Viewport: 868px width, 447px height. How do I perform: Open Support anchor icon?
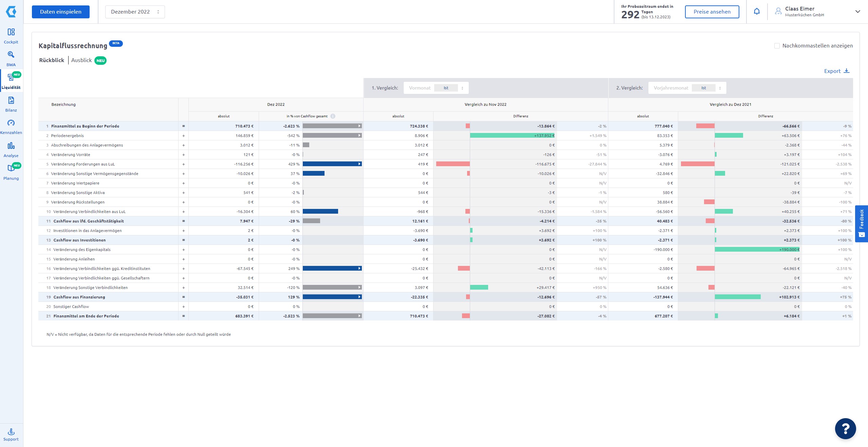(x=11, y=432)
